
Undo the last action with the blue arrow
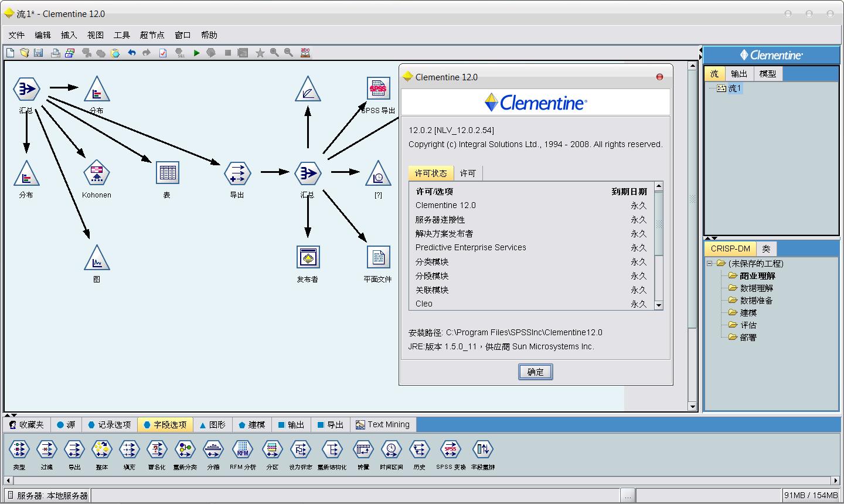point(132,53)
